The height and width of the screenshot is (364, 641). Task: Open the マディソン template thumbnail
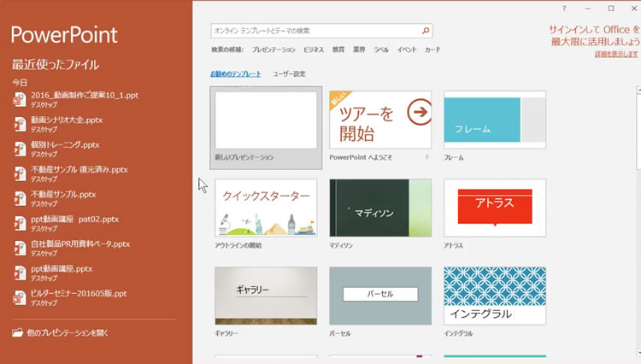(x=380, y=208)
